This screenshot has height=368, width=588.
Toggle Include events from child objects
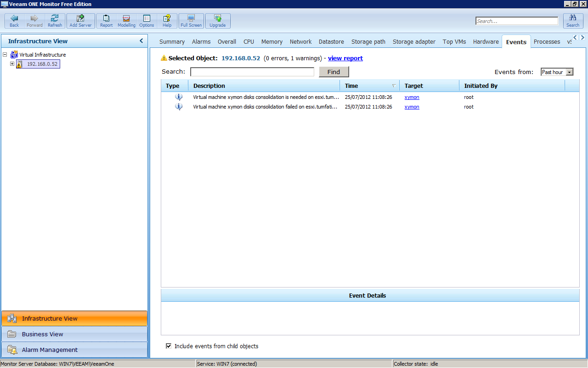(169, 346)
